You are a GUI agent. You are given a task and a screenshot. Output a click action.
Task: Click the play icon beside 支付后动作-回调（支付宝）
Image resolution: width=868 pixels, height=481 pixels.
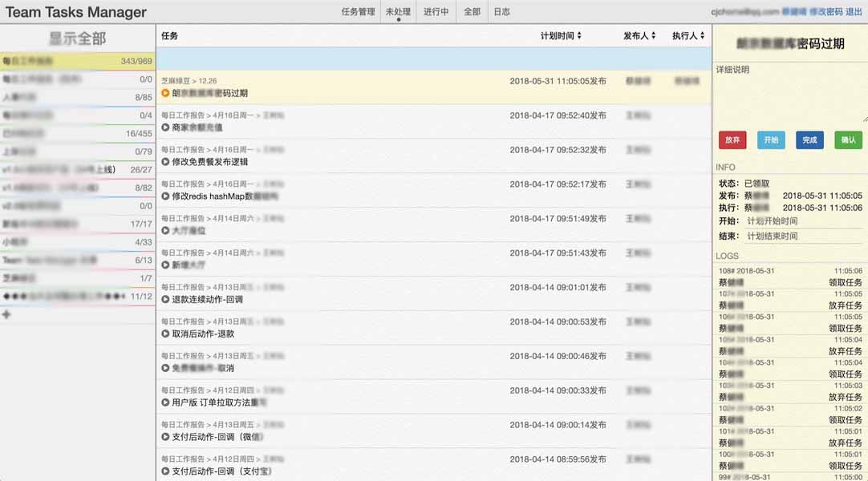coord(165,471)
